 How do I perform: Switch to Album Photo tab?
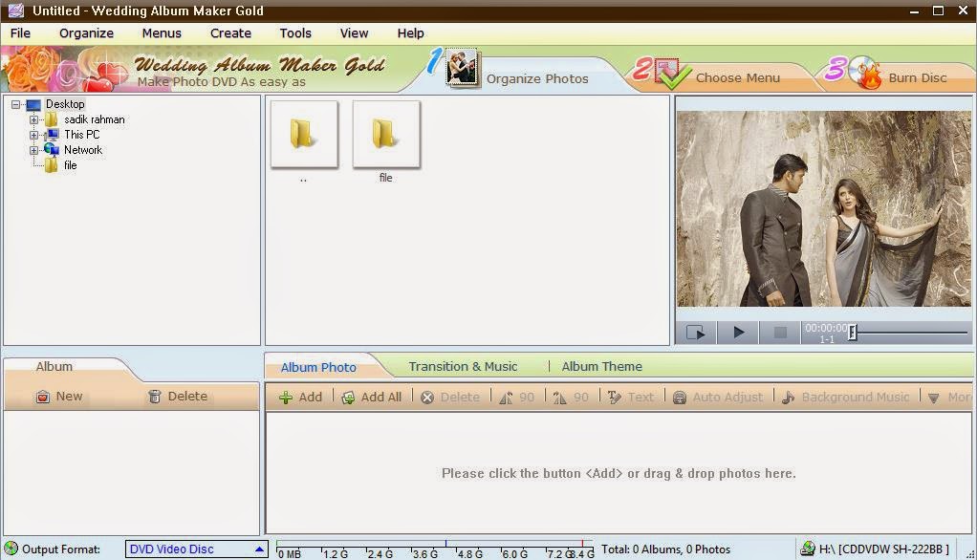[318, 367]
